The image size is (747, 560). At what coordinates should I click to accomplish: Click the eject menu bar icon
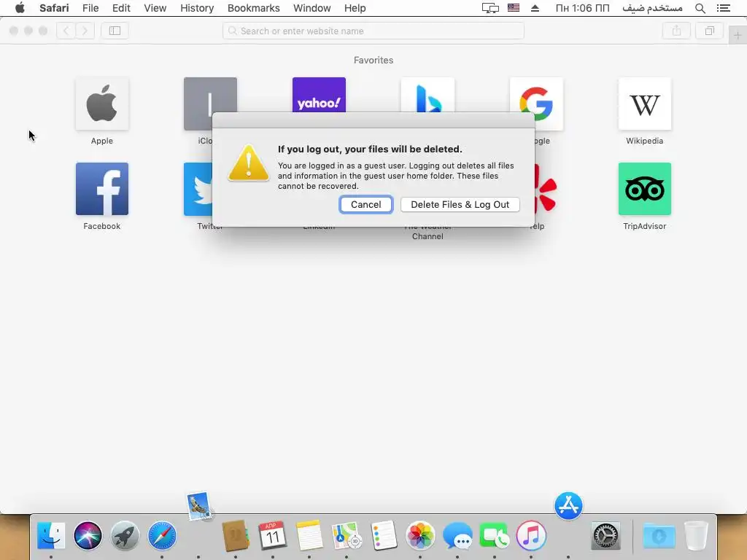point(535,8)
